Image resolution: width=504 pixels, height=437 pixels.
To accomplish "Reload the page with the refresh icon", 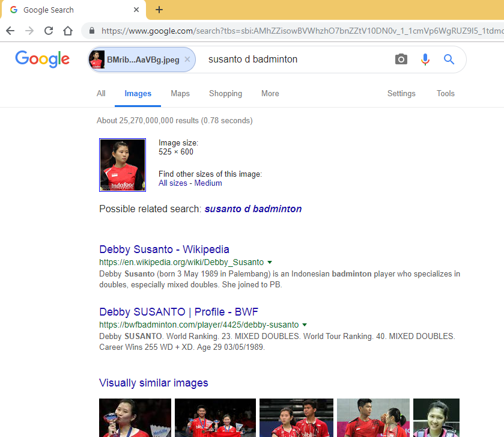I will [49, 29].
